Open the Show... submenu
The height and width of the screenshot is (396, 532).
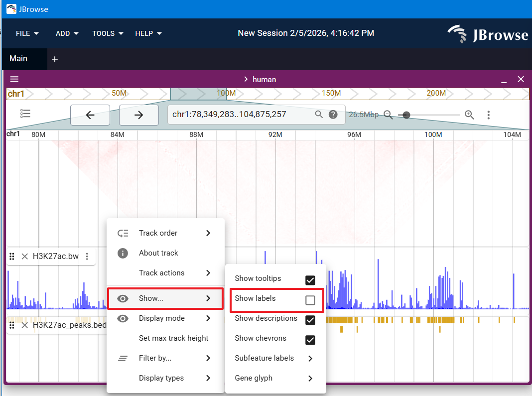click(x=165, y=298)
